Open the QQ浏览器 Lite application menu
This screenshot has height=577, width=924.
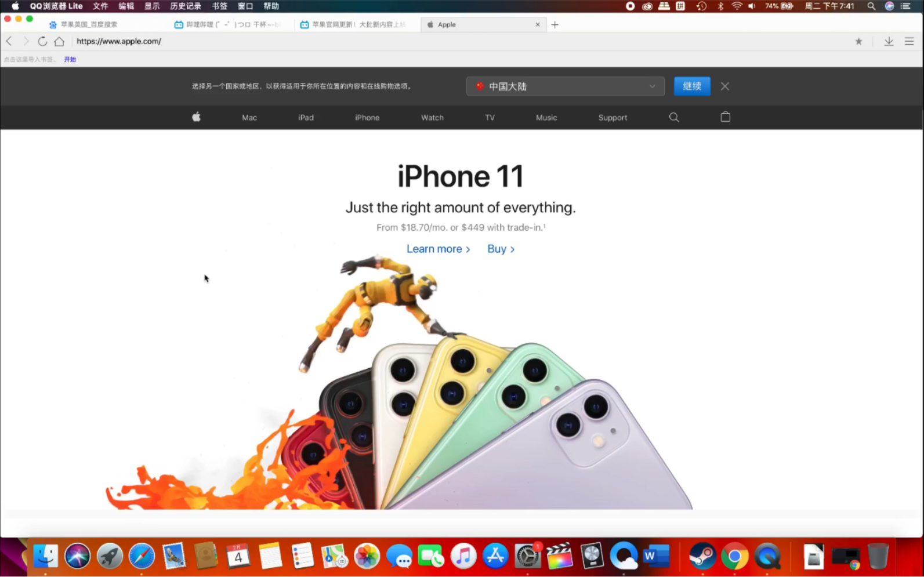tap(56, 6)
